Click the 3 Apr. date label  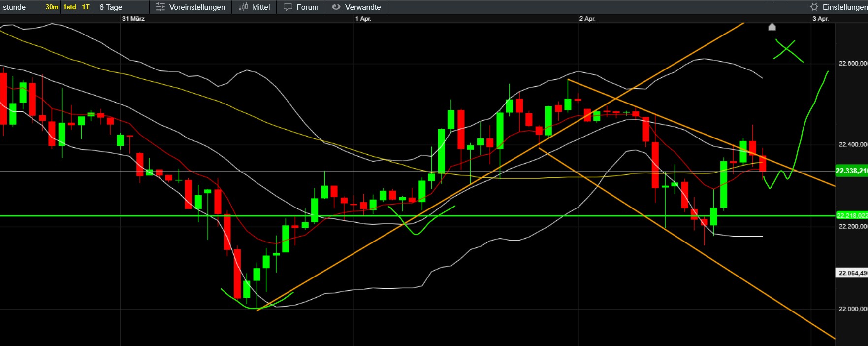(x=821, y=19)
